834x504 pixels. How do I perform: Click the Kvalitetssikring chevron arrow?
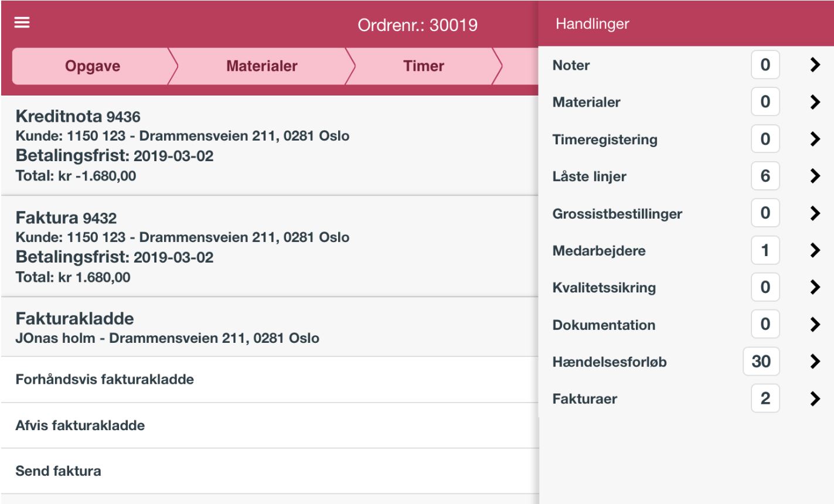tap(814, 287)
